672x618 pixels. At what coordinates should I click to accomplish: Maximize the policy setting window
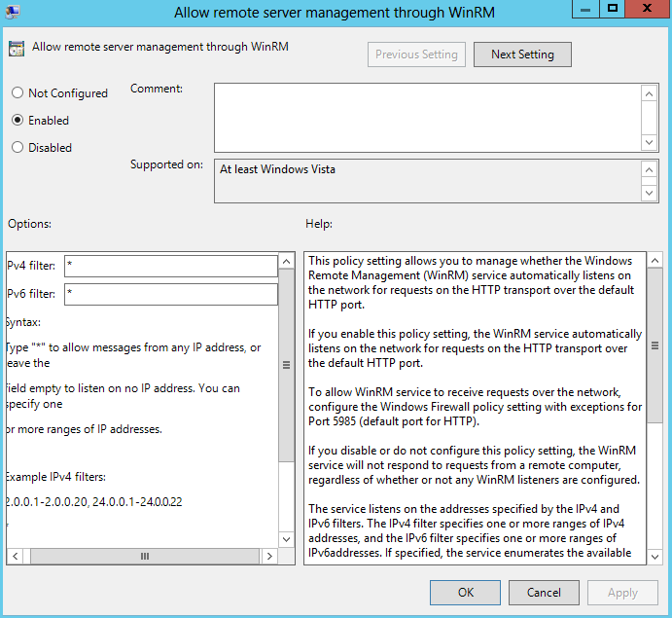coord(612,9)
